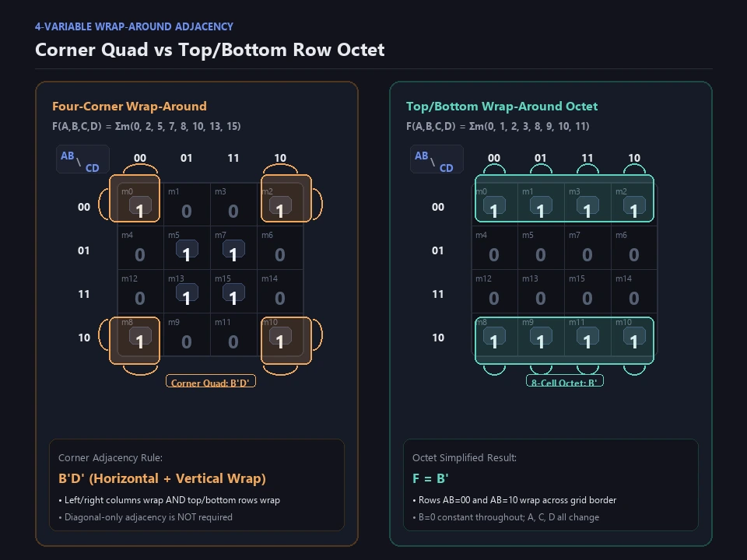Select row label 01 in the left map

tap(84, 250)
